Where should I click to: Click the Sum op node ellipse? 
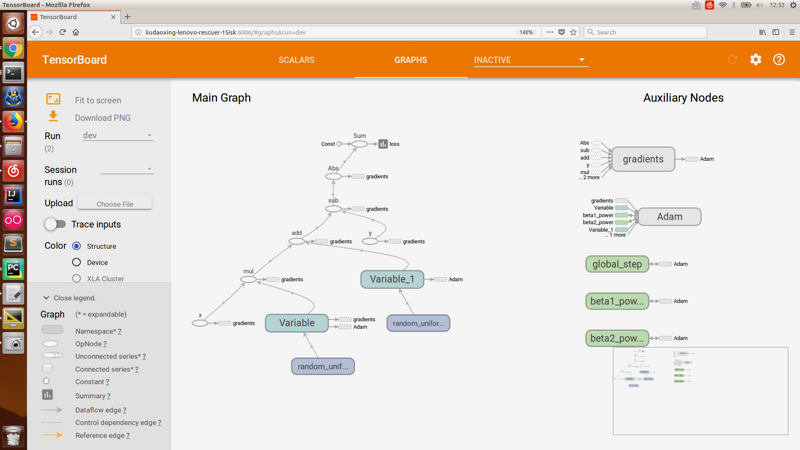coord(360,144)
